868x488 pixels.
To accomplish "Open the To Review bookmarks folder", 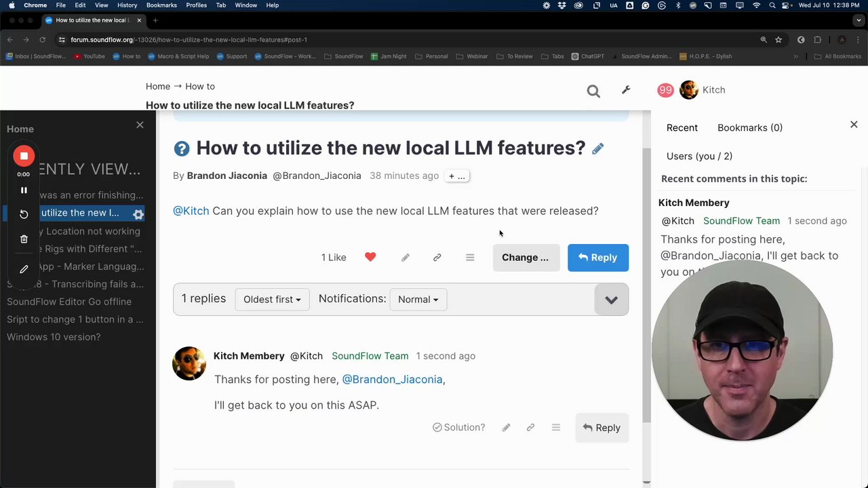I will click(x=515, y=56).
